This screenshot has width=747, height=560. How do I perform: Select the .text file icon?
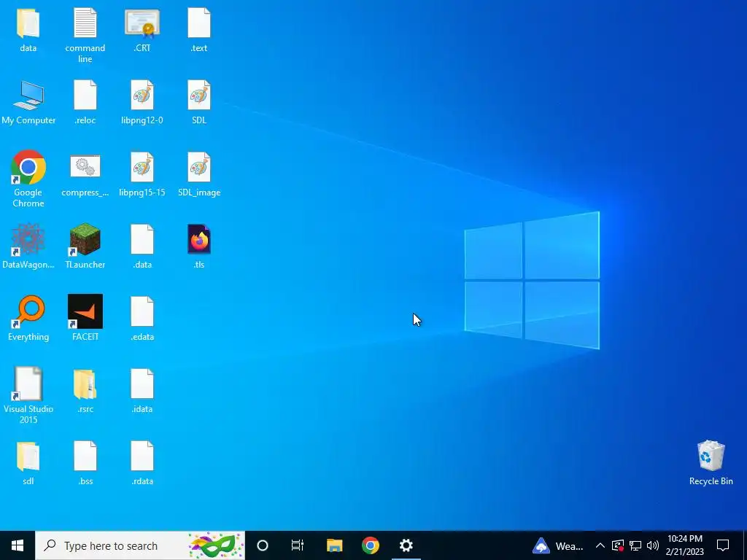[199, 23]
